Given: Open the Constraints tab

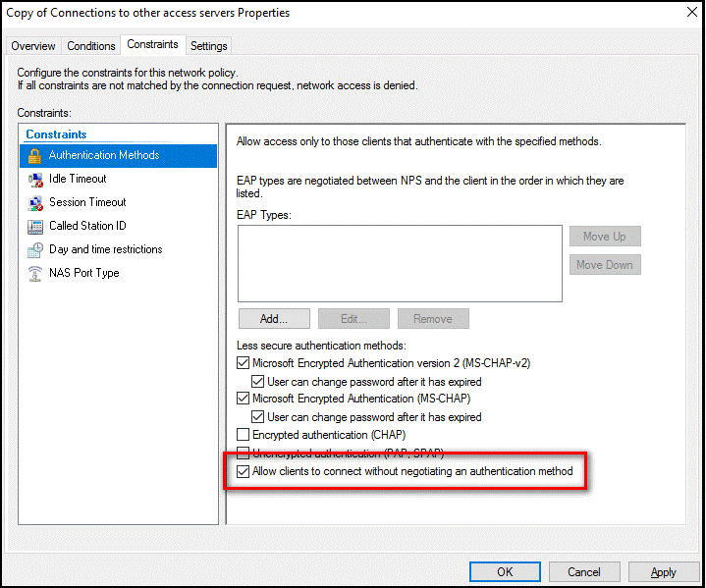Looking at the screenshot, I should (152, 44).
